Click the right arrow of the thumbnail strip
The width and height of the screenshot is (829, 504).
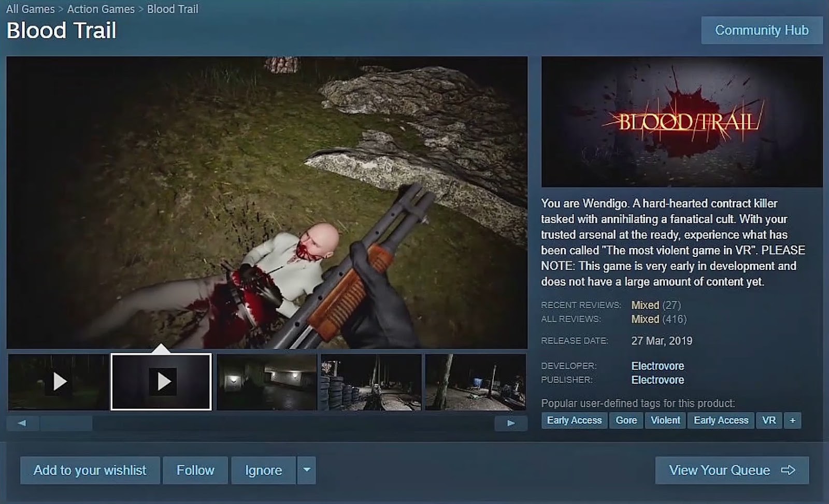pos(511,423)
